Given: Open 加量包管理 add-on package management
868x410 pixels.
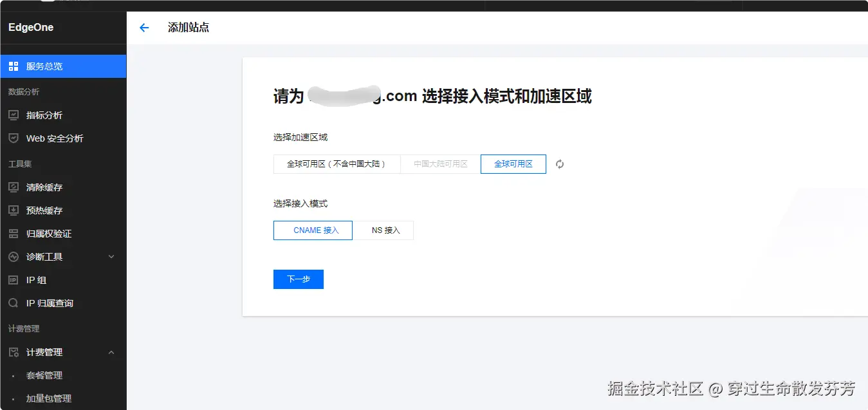Looking at the screenshot, I should coord(48,398).
